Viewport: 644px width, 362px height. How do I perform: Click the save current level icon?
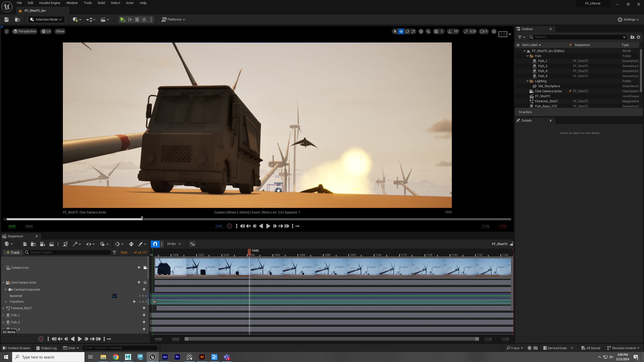click(x=6, y=20)
